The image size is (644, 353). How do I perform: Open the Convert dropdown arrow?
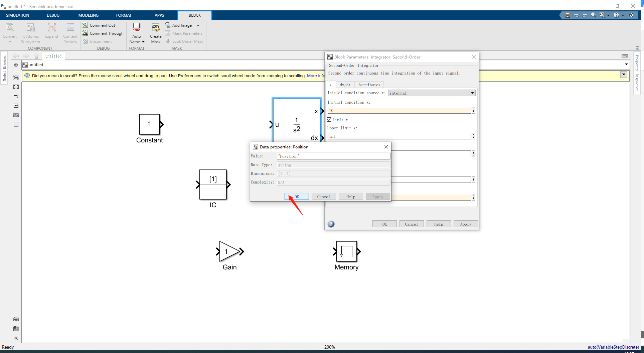click(x=10, y=42)
